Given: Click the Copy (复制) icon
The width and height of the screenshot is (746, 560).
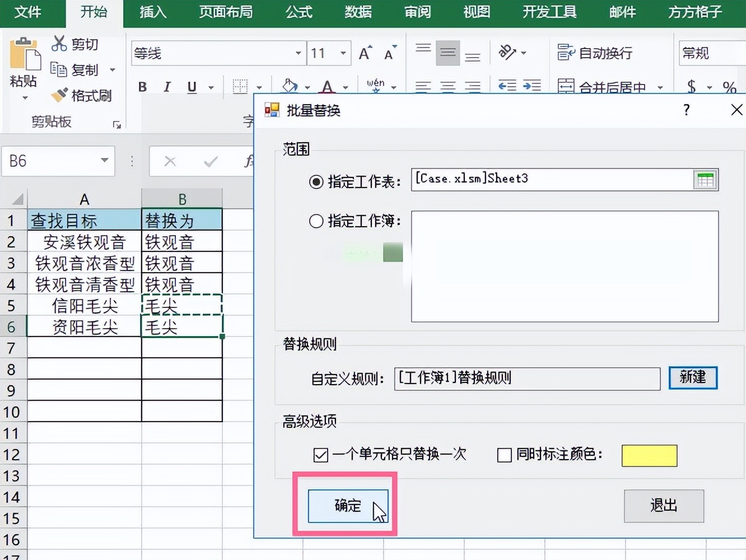Looking at the screenshot, I should coord(60,69).
